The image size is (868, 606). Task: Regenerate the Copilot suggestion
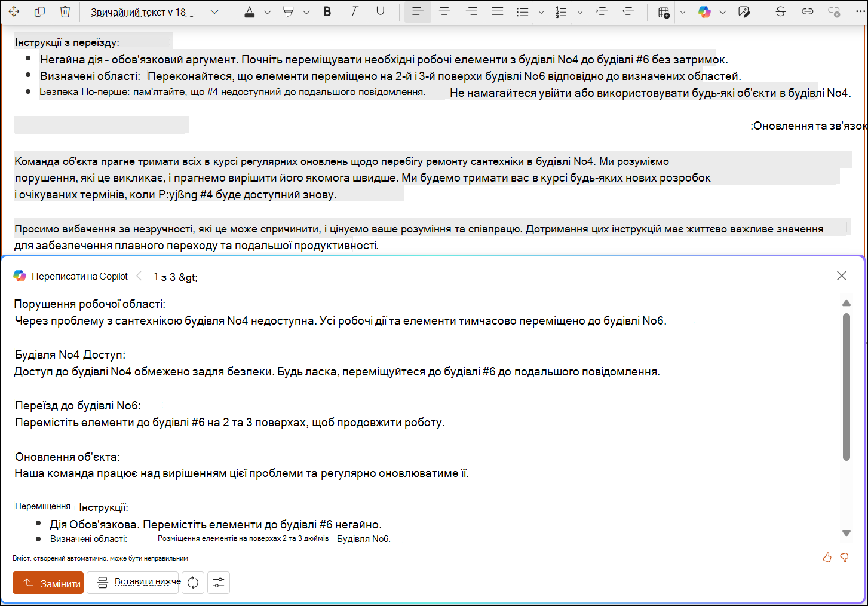click(192, 583)
